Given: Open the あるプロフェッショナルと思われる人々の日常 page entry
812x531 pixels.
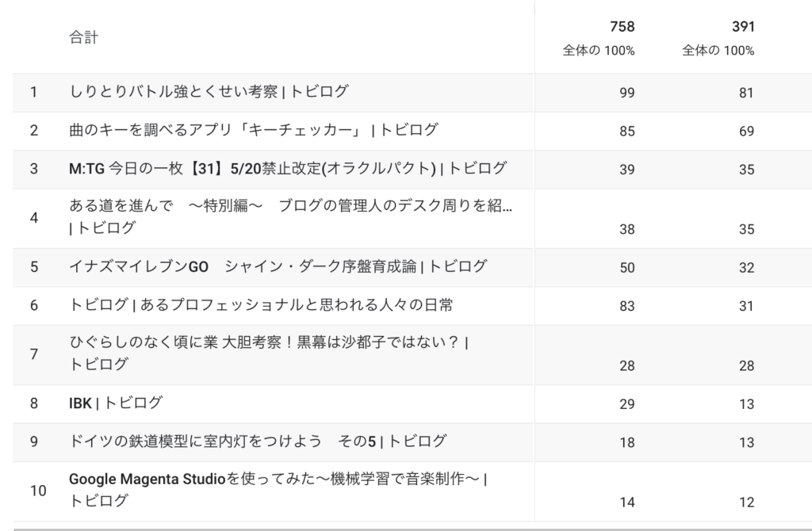Looking at the screenshot, I should coord(261,305).
